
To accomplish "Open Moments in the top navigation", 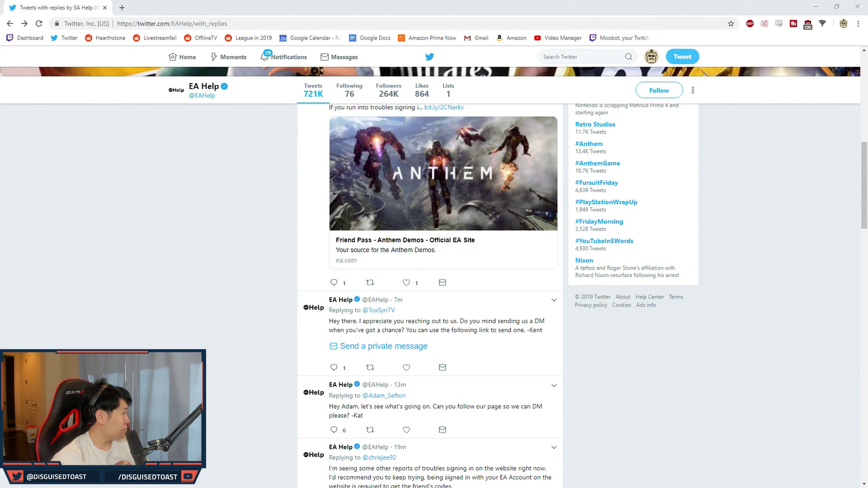I will click(x=228, y=56).
